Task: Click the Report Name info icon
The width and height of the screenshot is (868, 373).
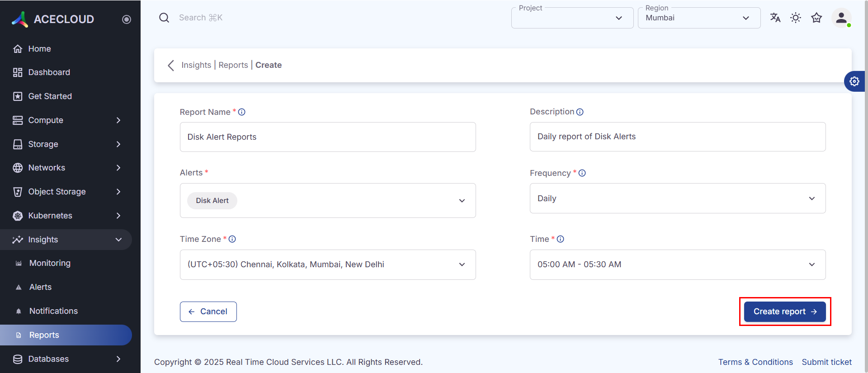Action: click(x=242, y=112)
